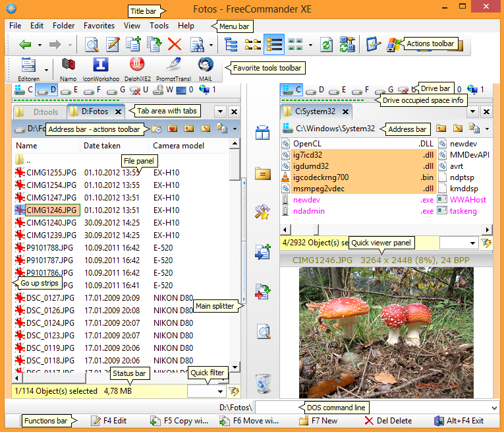
Task: Launch the MAIL favorite tool
Action: (x=206, y=65)
